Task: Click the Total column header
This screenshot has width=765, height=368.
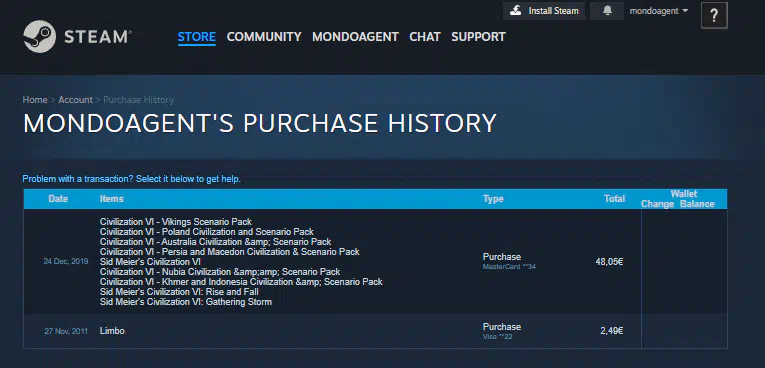Action: pyautogui.click(x=614, y=199)
